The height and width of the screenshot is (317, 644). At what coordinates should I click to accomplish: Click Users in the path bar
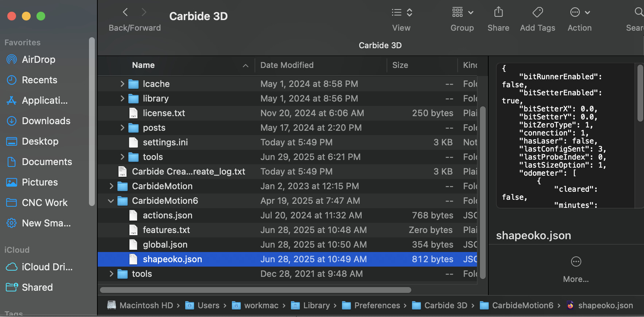click(x=202, y=305)
